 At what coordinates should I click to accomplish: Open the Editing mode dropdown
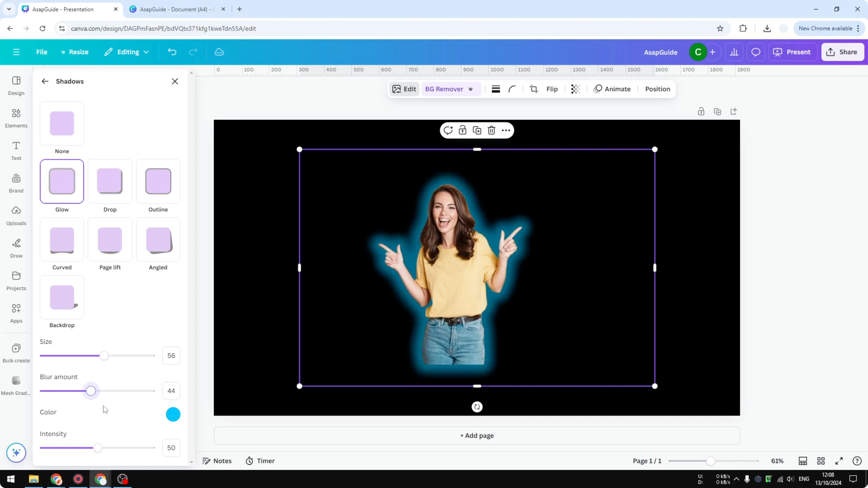127,52
